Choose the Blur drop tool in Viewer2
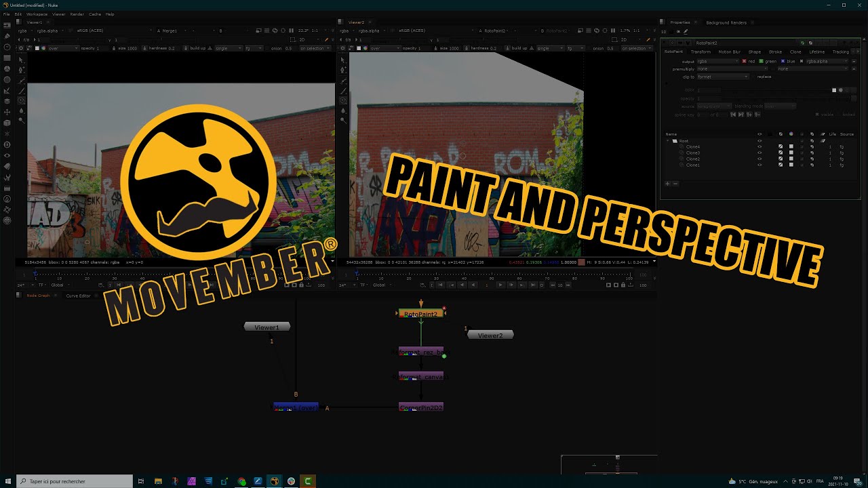Image resolution: width=868 pixels, height=488 pixels. pyautogui.click(x=343, y=110)
